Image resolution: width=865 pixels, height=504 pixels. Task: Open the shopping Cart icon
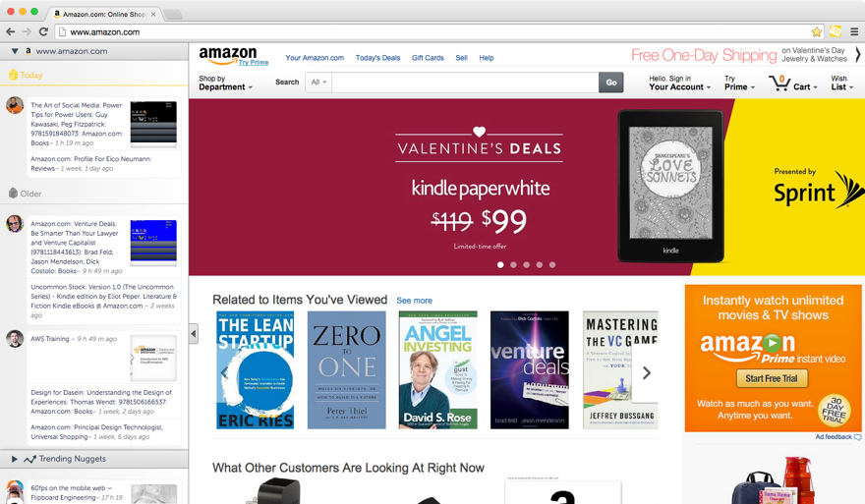click(x=779, y=84)
